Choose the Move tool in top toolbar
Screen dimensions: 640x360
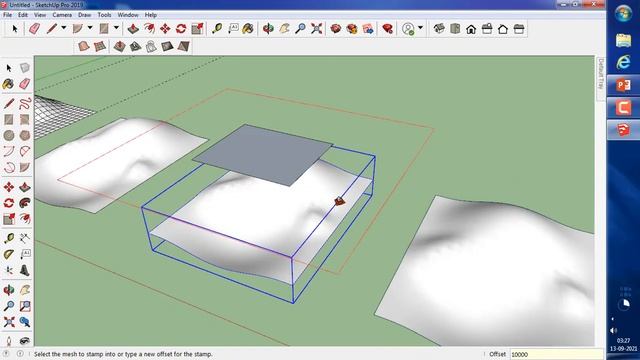tap(165, 29)
